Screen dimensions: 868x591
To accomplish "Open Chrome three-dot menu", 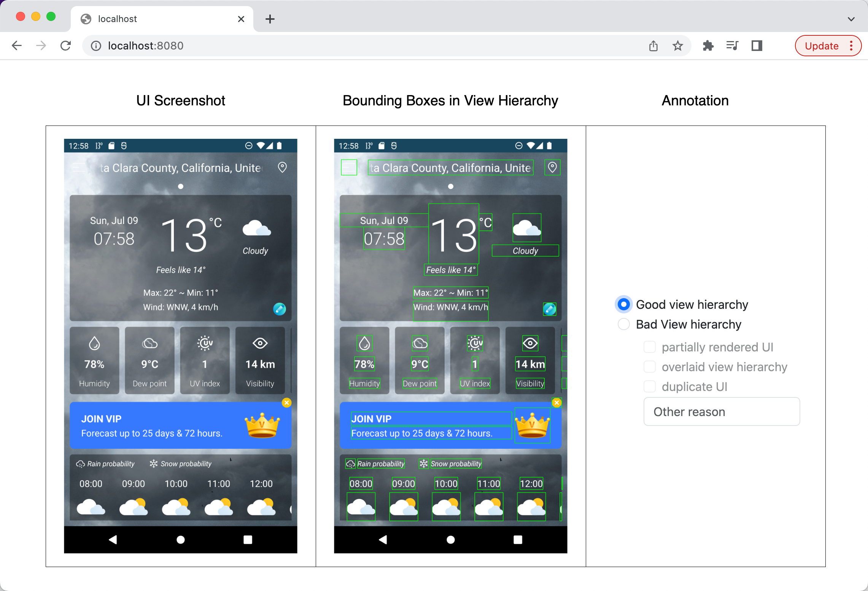I will click(x=851, y=46).
